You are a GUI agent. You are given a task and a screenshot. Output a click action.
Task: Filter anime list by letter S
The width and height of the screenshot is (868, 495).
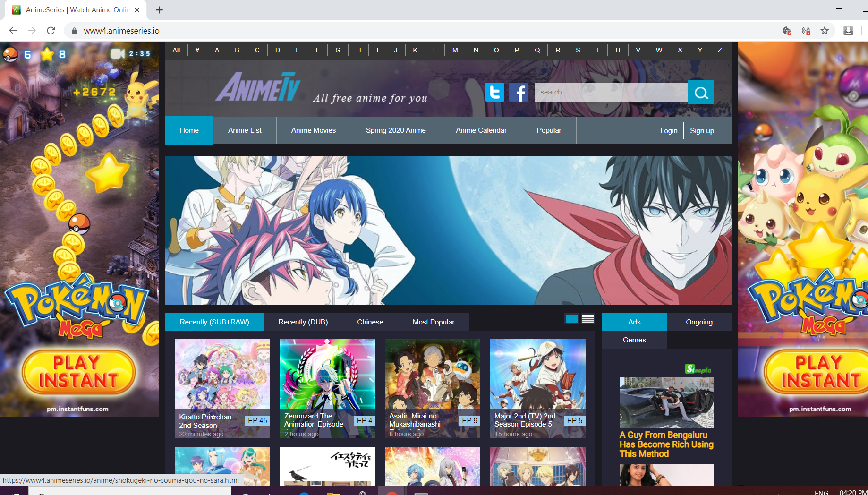[578, 50]
